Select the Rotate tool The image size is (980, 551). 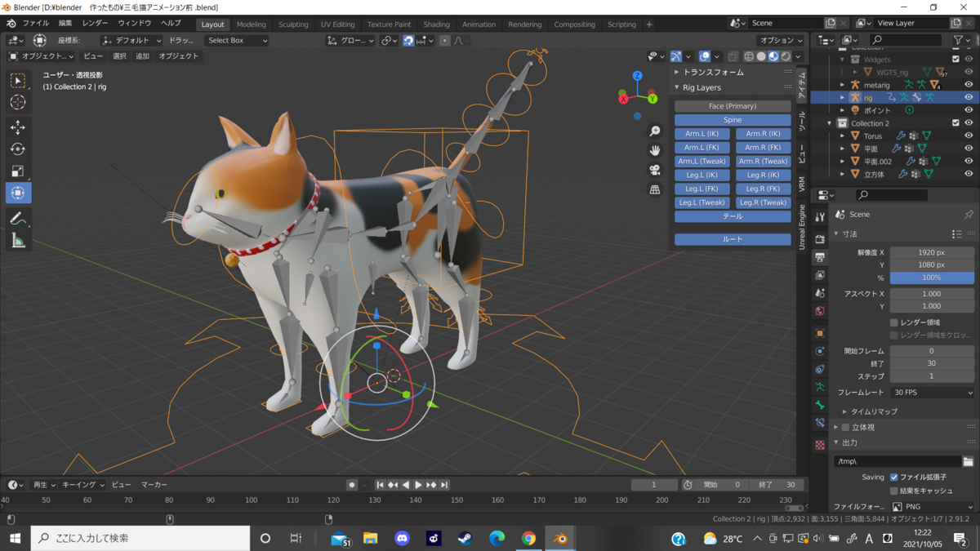coord(18,149)
